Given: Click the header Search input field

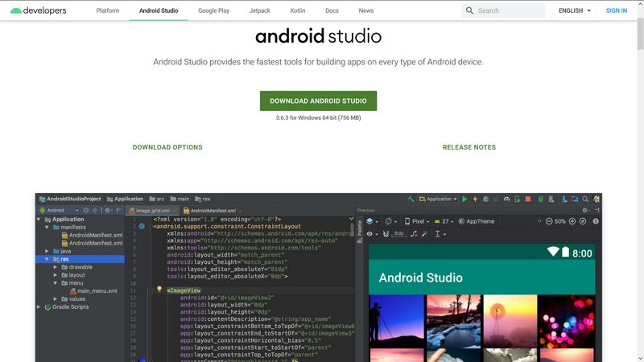Looking at the screenshot, I should point(503,10).
